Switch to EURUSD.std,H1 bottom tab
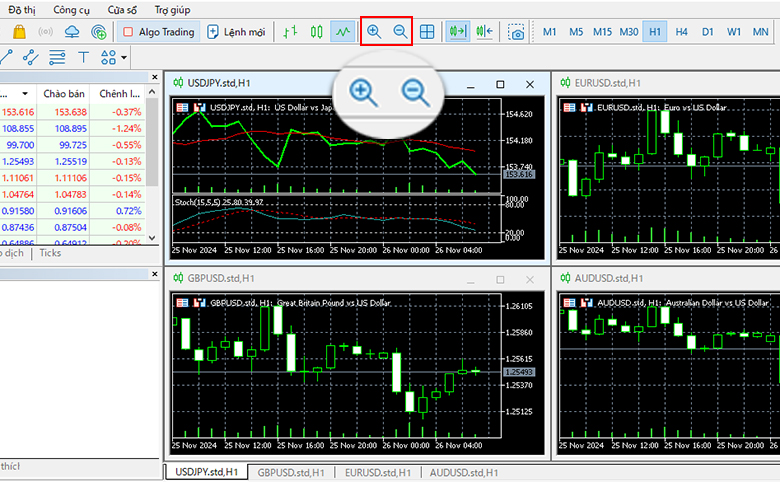The width and height of the screenshot is (780, 482). [x=378, y=473]
